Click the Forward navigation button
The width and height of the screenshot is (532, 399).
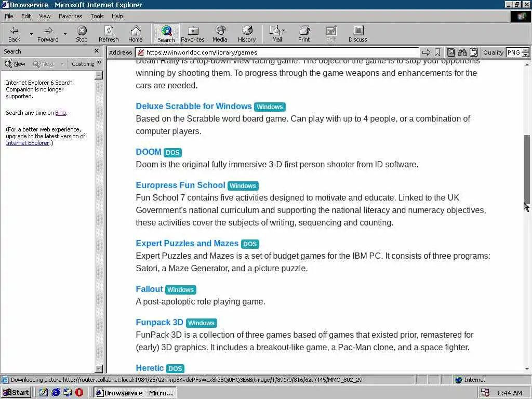point(48,34)
